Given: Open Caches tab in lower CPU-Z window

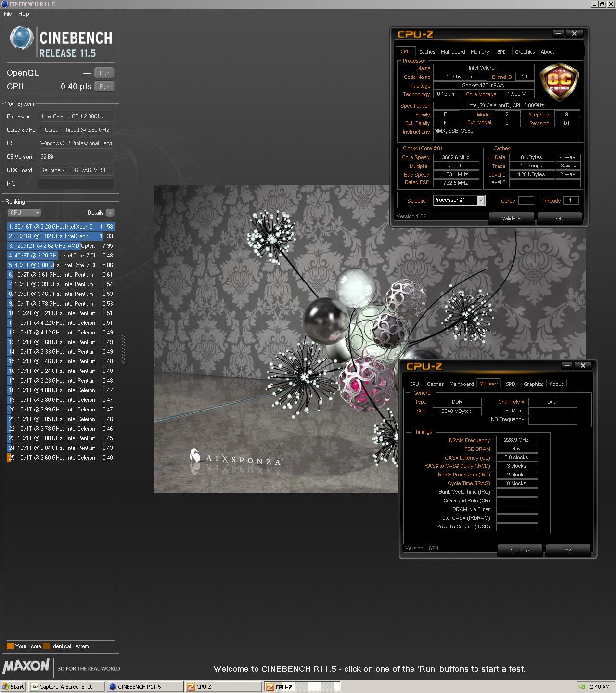Looking at the screenshot, I should coord(436,384).
